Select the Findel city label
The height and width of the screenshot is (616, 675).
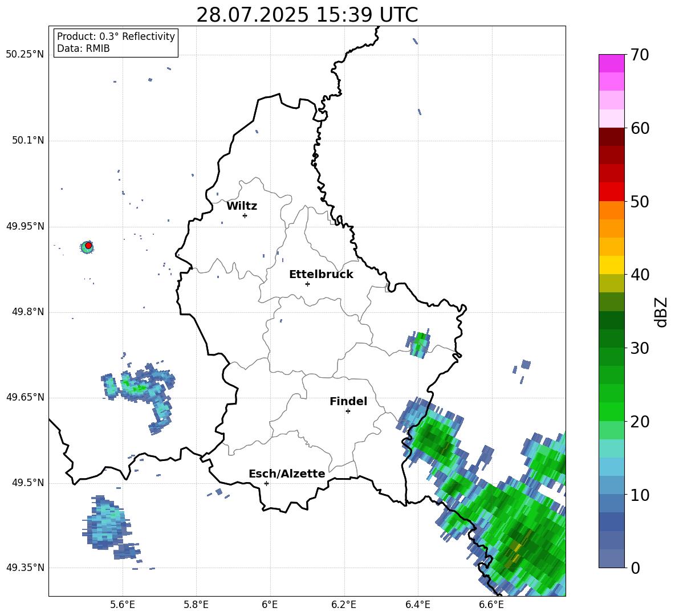tap(348, 401)
